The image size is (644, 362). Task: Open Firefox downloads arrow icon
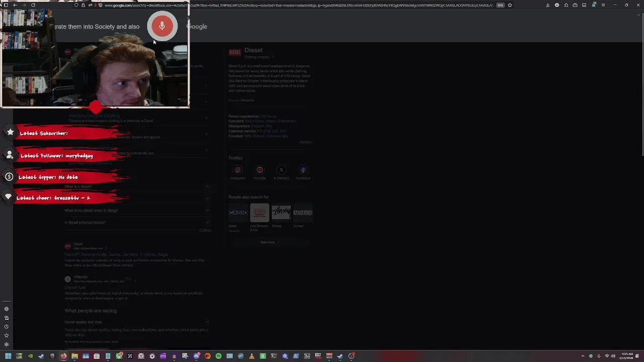[x=547, y=5]
